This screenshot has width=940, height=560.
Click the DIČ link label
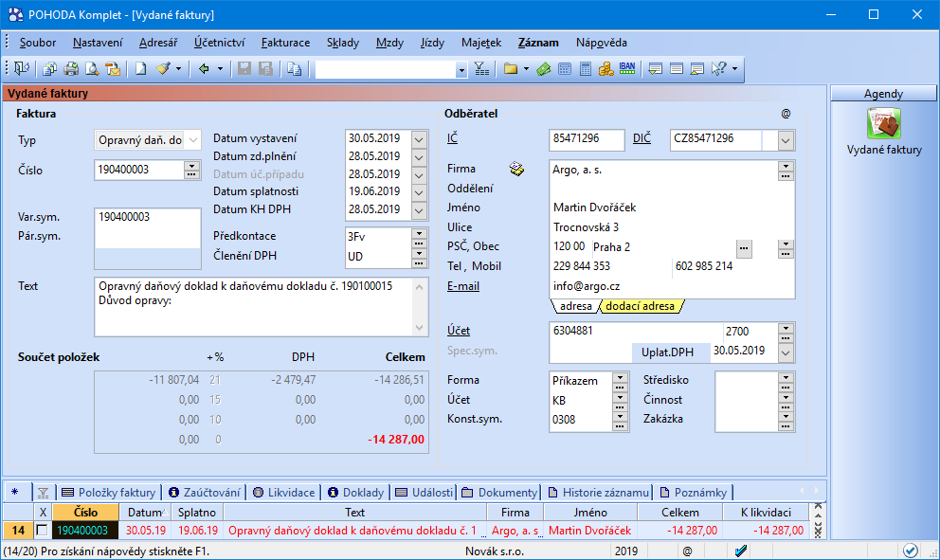642,138
